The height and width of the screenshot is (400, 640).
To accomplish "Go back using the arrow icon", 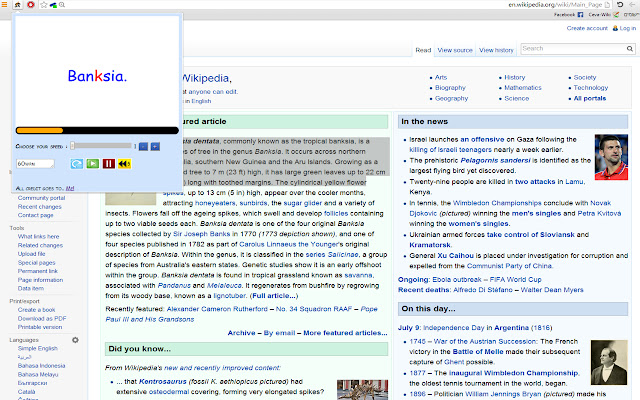I will tap(633, 4).
